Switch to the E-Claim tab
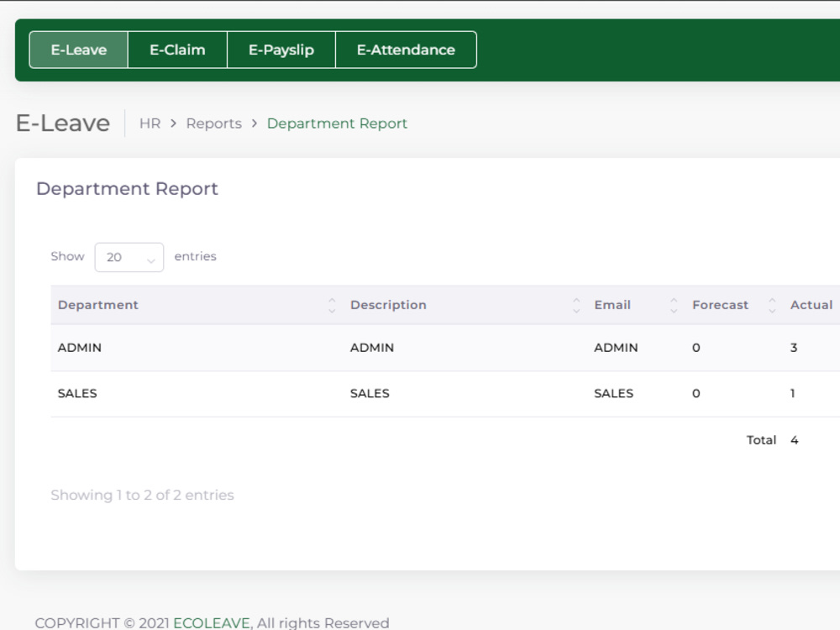840x630 pixels. [x=177, y=50]
